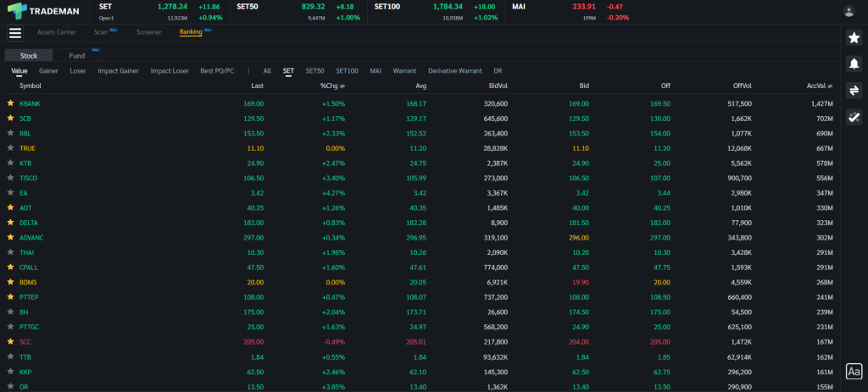The height and width of the screenshot is (392, 868).
Task: Toggle favorite star for PTTEP
Action: tap(10, 297)
